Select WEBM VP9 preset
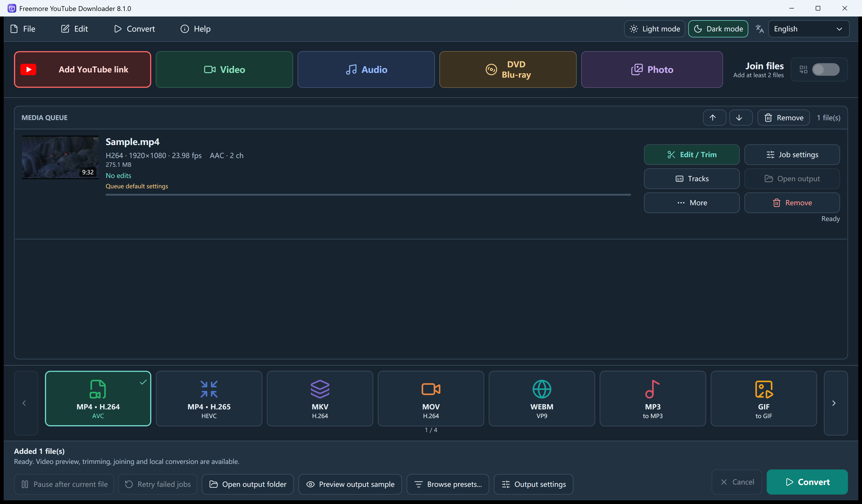This screenshot has height=504, width=862. pos(542,398)
